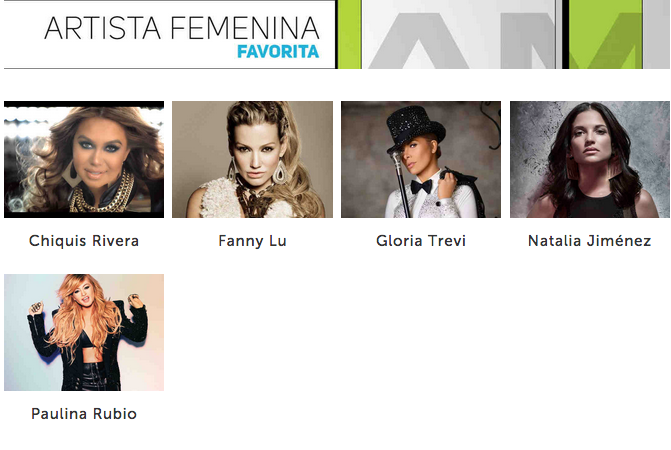Click the narrow green stripe beside the heading
Screen dimensions: 671x450
click(350, 34)
